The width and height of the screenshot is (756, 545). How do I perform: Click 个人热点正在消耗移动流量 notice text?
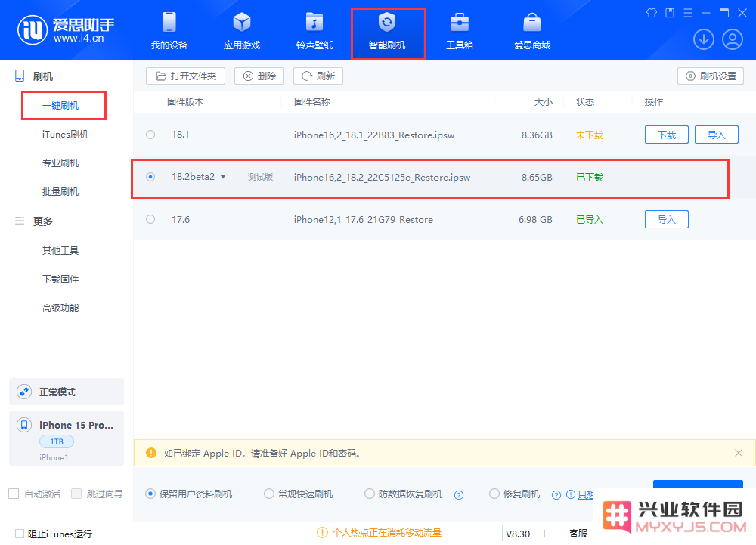386,533
